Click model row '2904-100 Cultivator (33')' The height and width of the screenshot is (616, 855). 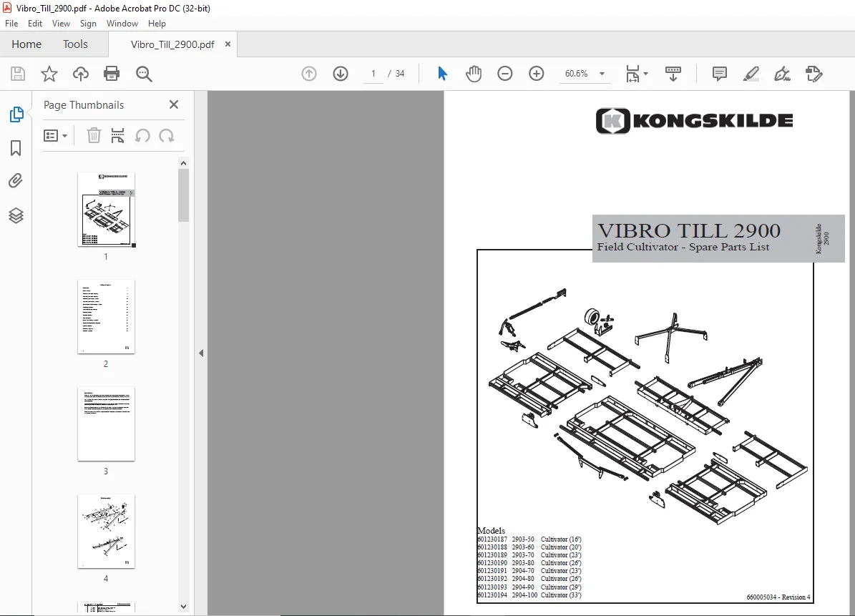click(x=529, y=595)
